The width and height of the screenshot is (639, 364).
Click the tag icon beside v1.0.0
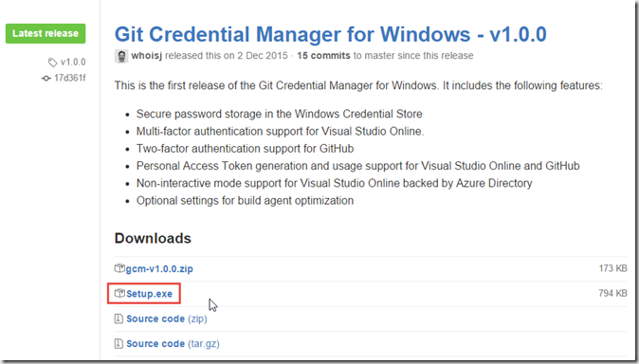pyautogui.click(x=52, y=63)
